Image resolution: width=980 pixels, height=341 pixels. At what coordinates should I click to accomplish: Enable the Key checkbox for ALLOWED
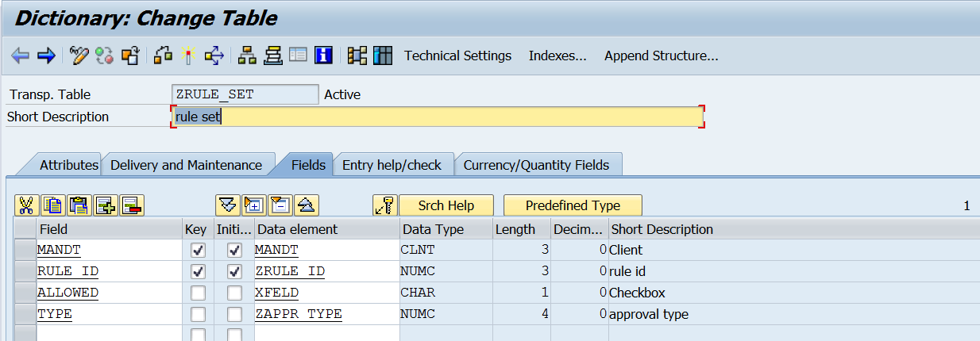tap(199, 293)
